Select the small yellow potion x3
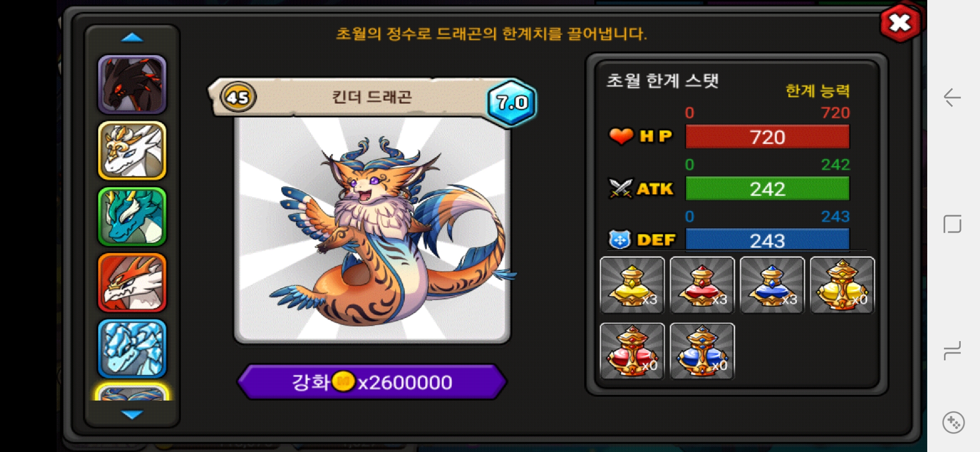The width and height of the screenshot is (980, 452). 632,285
